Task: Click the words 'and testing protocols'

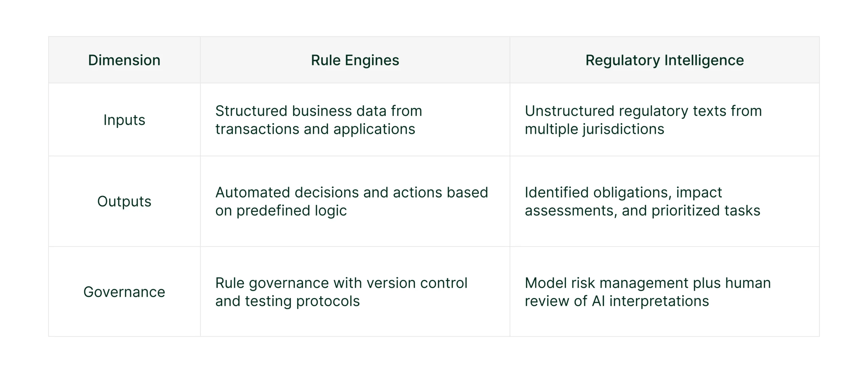Action: 288,301
